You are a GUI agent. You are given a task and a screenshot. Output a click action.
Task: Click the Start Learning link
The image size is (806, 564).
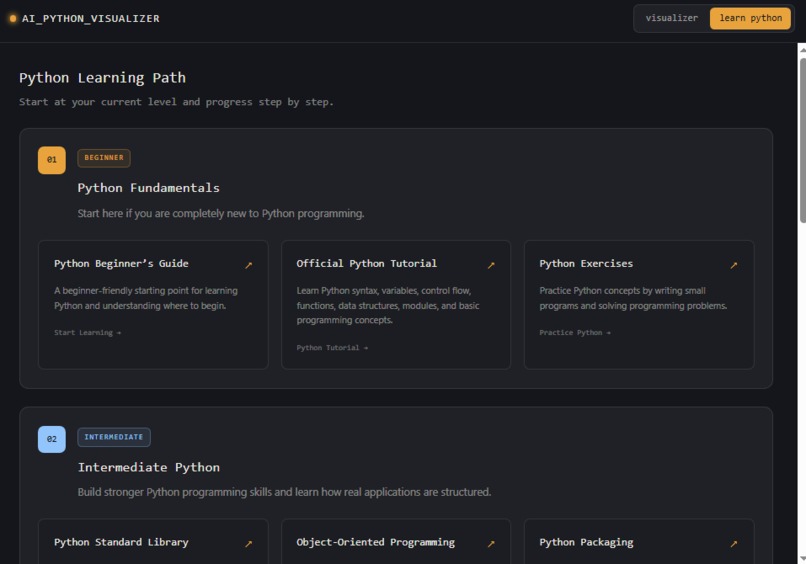87,333
